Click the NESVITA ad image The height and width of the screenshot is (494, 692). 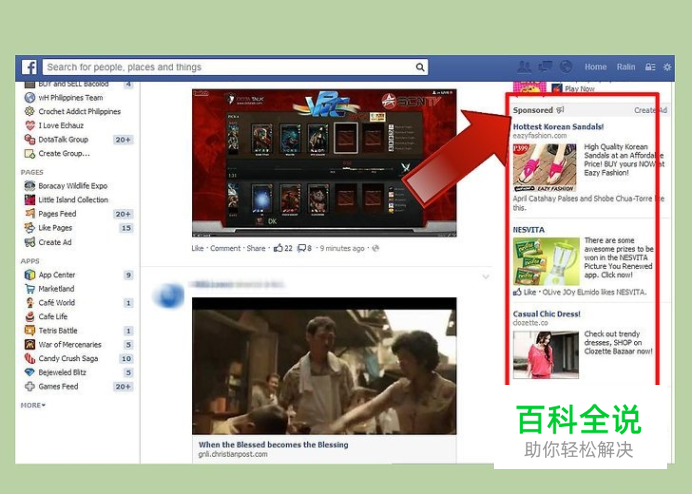click(x=546, y=261)
